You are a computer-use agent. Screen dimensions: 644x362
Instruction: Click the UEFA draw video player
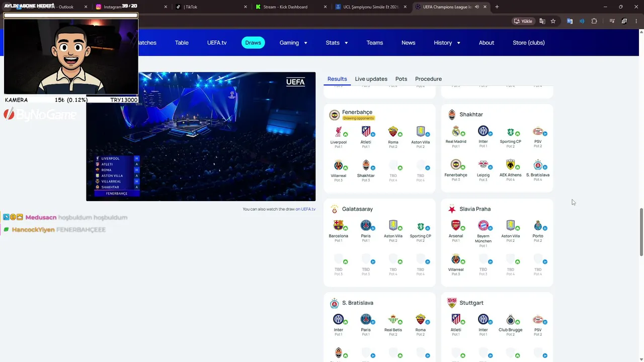click(201, 136)
